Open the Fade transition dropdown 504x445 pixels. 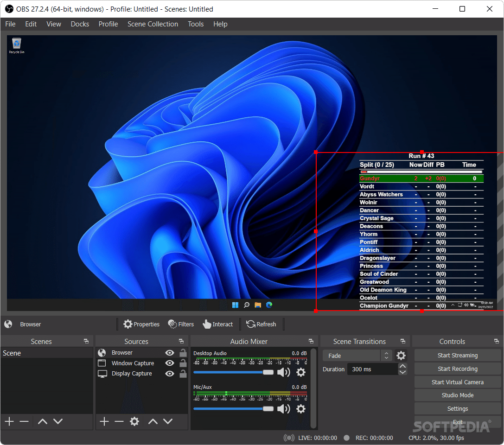357,356
